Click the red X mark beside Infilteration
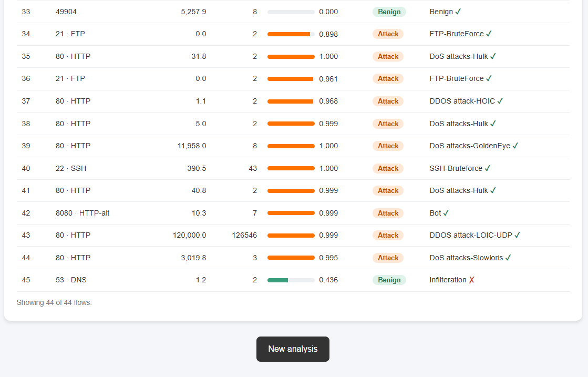This screenshot has height=377, width=588. 472,280
